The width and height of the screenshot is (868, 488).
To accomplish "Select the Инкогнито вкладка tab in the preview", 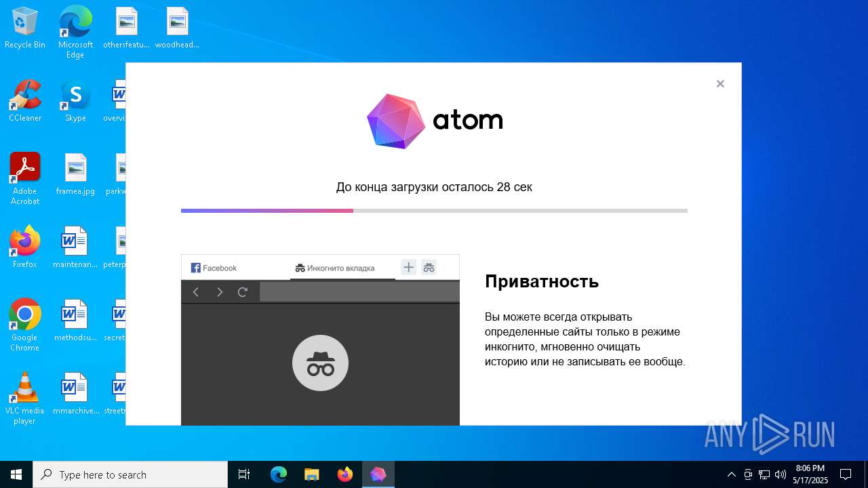I will pyautogui.click(x=342, y=268).
